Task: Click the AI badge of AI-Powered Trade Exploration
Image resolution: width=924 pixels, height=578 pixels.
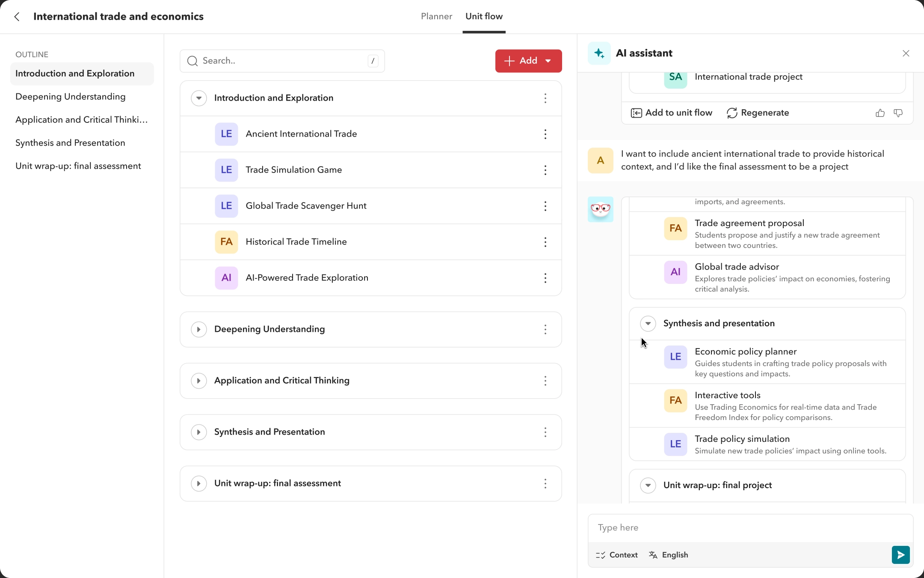Action: (x=226, y=278)
